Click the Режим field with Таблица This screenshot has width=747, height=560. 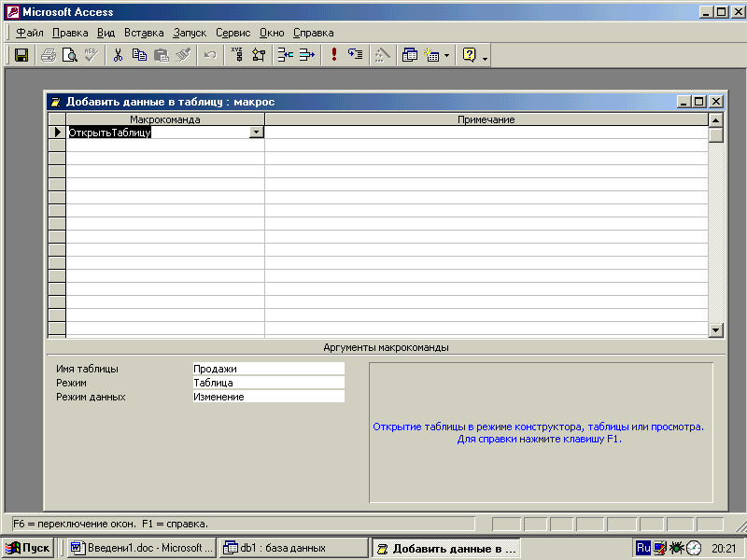click(268, 383)
